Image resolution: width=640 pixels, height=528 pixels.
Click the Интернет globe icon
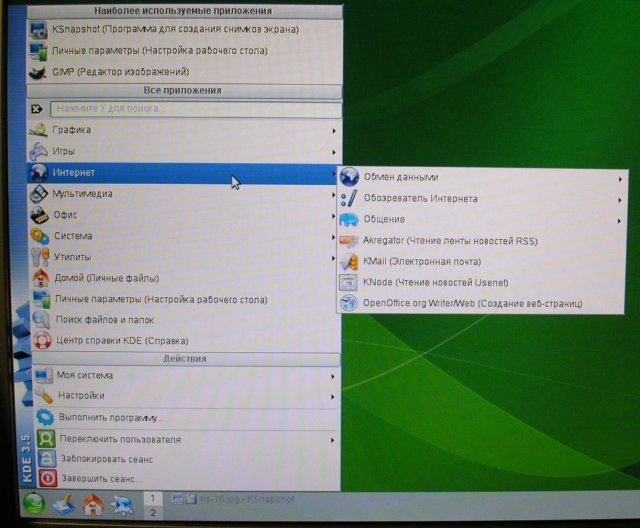(39, 173)
